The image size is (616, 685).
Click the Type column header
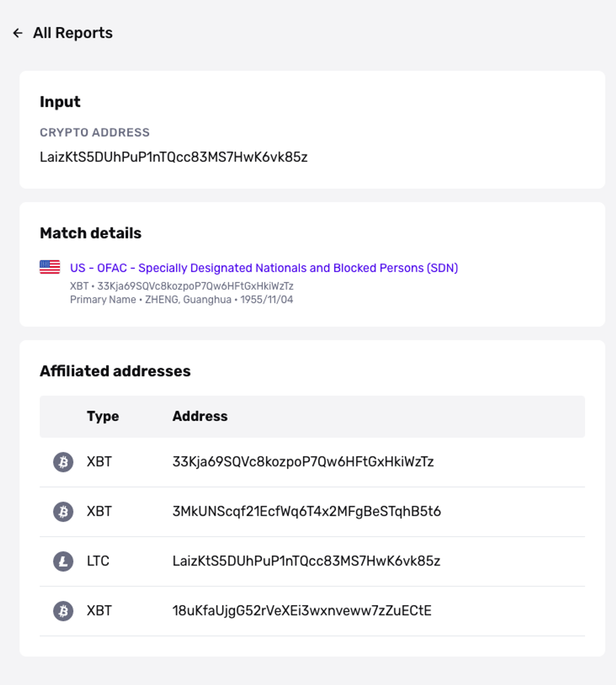[103, 416]
